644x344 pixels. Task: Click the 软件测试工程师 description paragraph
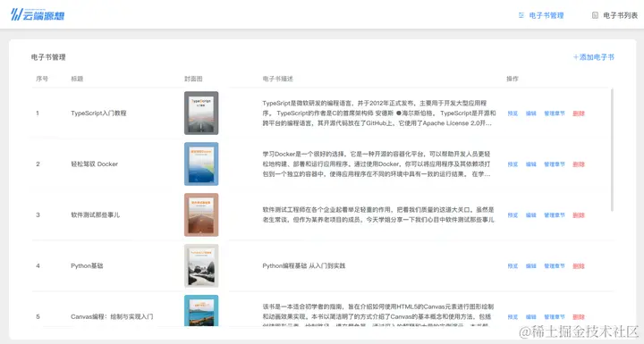[x=378, y=215]
